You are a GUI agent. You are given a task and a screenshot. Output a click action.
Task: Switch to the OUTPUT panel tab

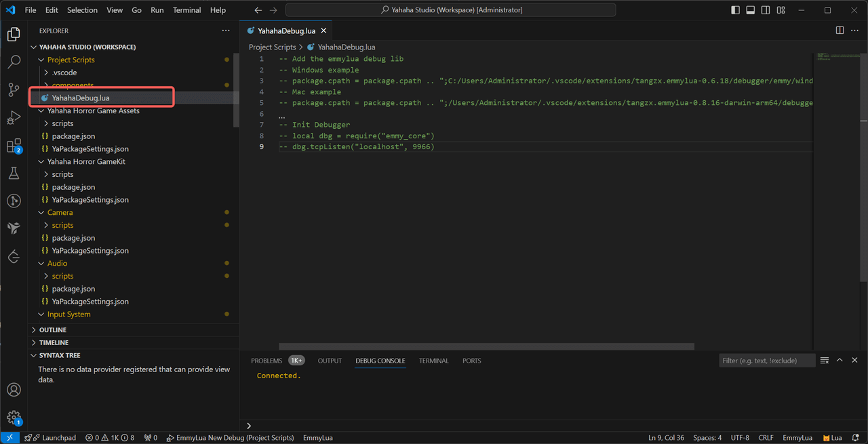[330, 361]
